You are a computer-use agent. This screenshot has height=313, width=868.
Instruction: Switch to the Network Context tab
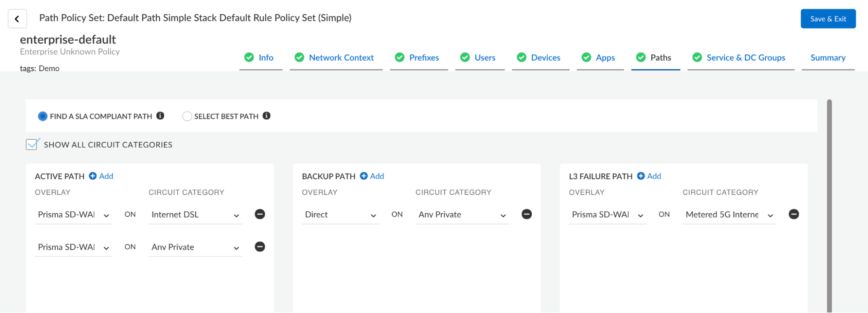[x=341, y=58]
